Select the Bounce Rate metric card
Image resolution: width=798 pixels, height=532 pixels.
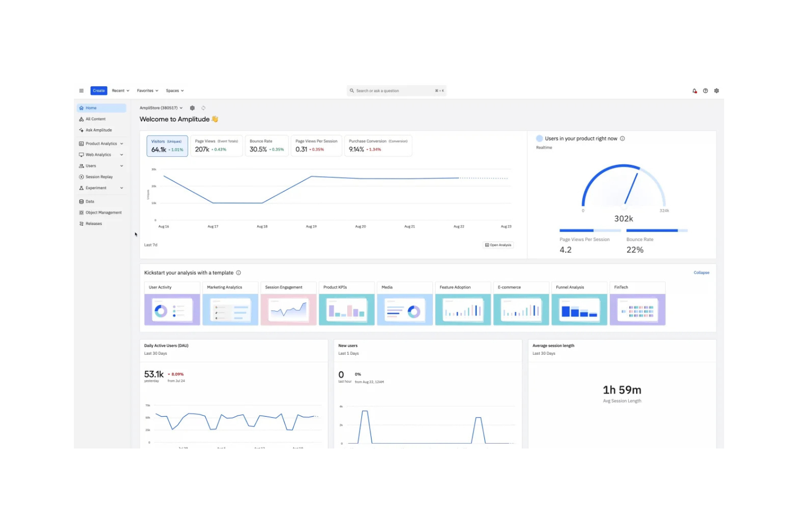pyautogui.click(x=267, y=146)
